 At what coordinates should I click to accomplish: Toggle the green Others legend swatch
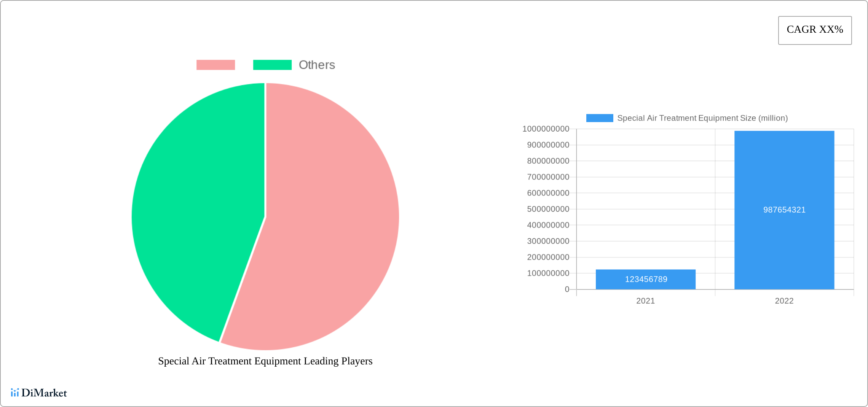click(x=272, y=65)
